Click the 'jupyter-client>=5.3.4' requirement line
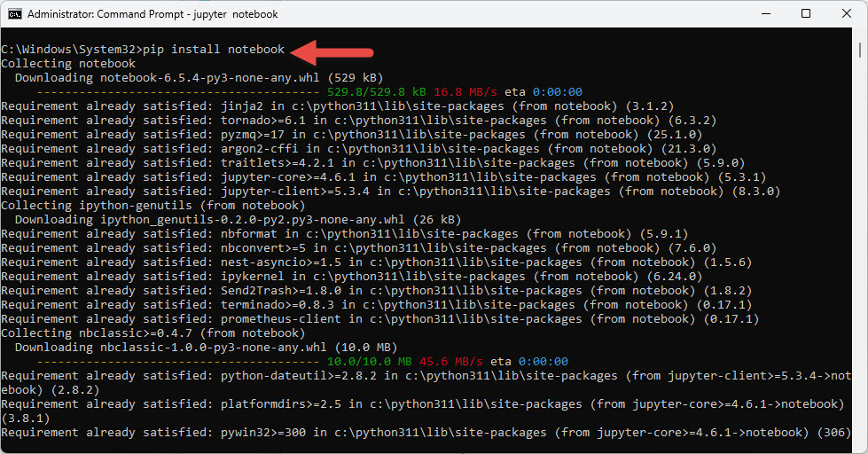The width and height of the screenshot is (868, 454). 391,191
